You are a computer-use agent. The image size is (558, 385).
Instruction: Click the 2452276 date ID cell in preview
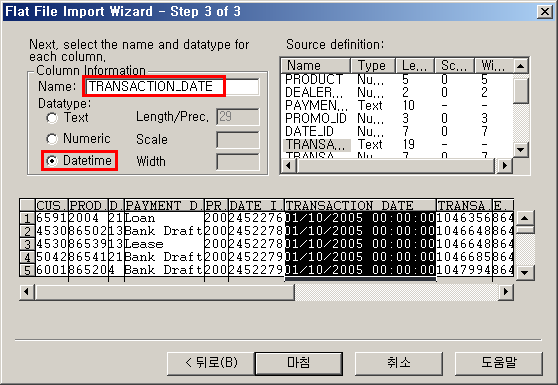pos(256,218)
